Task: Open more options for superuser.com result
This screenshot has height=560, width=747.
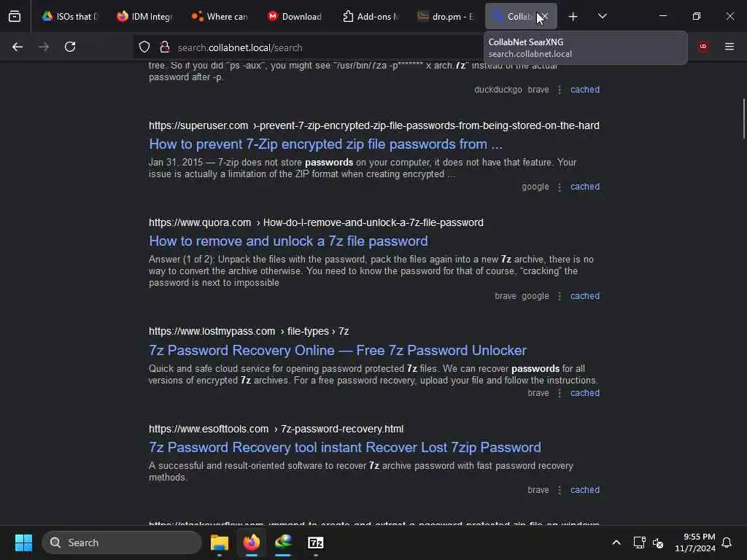Action: click(560, 187)
